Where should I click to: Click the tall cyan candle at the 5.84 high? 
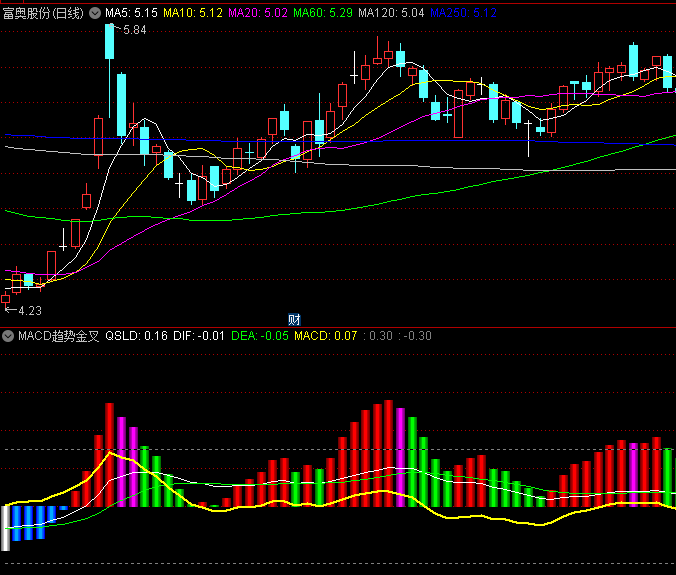[110, 41]
